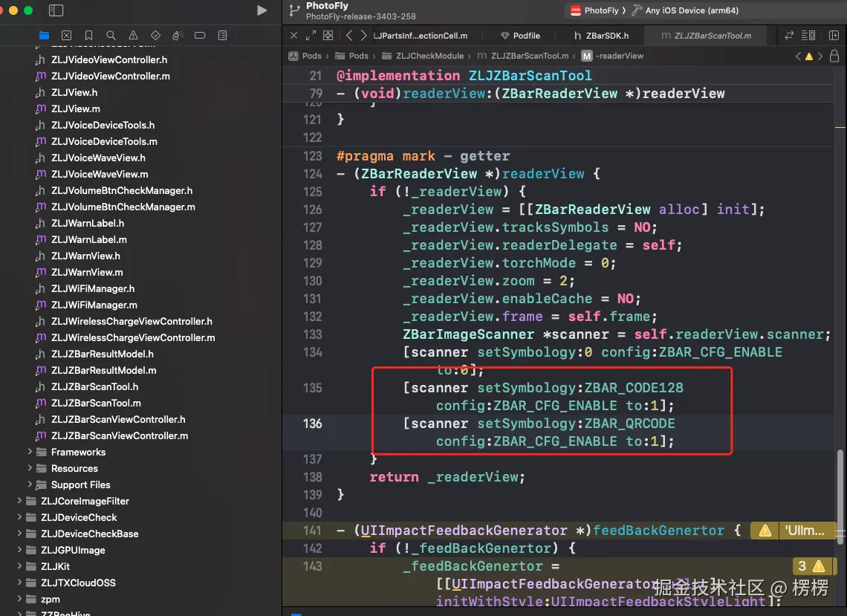Toggle the navigator sidebar visibility
The width and height of the screenshot is (847, 616).
point(56,10)
